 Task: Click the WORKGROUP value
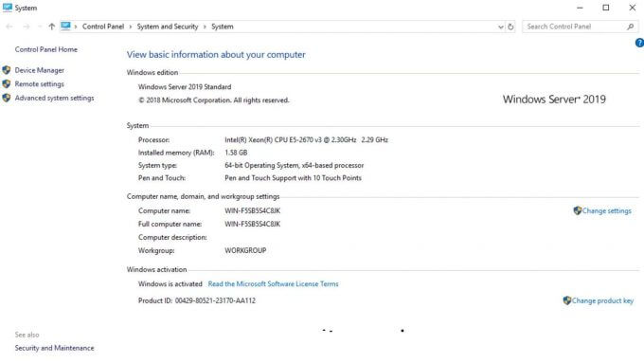(245, 250)
